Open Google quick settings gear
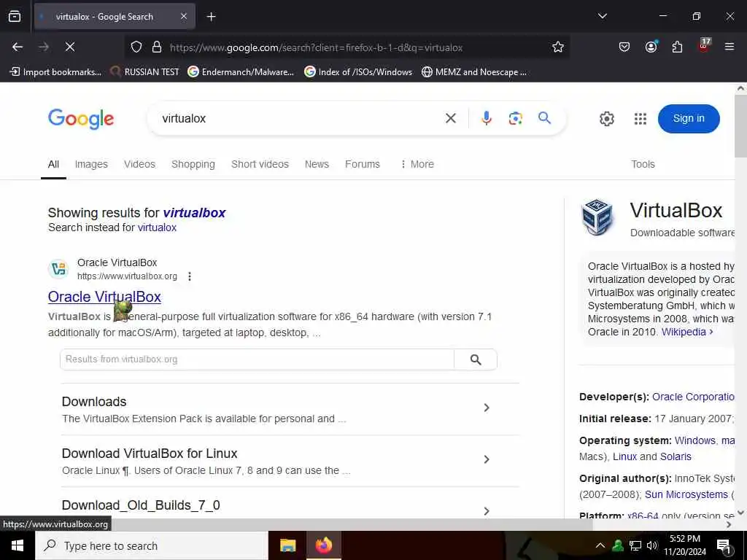The image size is (747, 560). (x=606, y=119)
